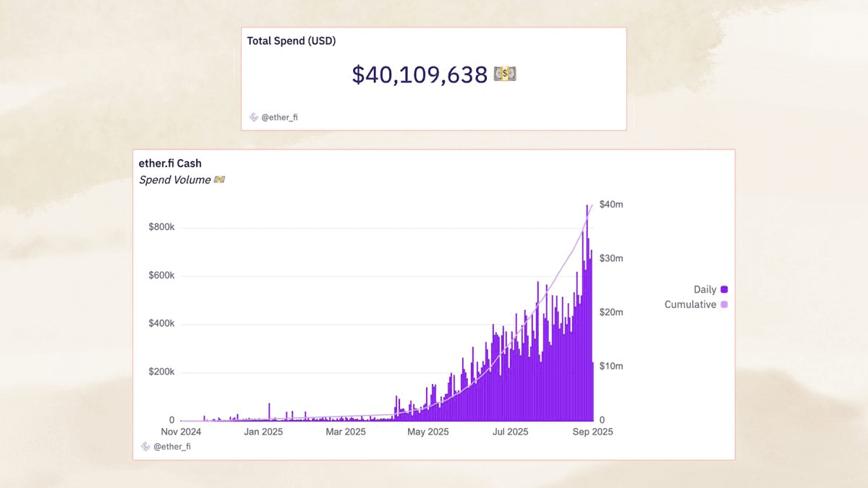
Task: Click the $30m right axis label
Action: point(611,258)
